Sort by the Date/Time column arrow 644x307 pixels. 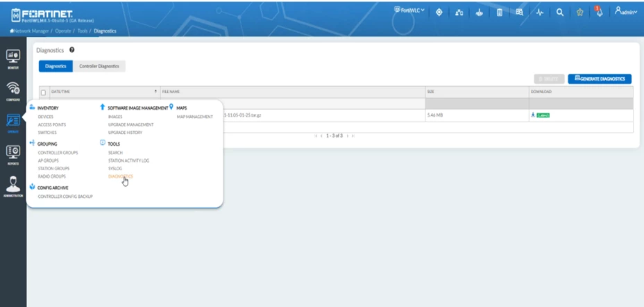tap(155, 91)
